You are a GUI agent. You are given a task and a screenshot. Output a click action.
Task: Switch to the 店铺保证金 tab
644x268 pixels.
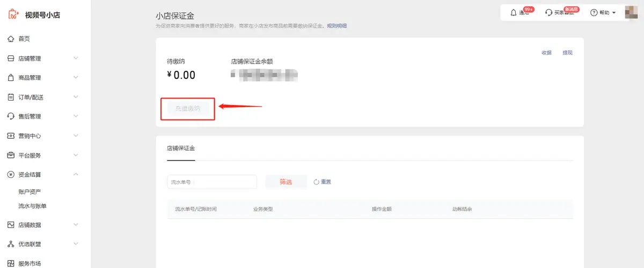point(181,147)
